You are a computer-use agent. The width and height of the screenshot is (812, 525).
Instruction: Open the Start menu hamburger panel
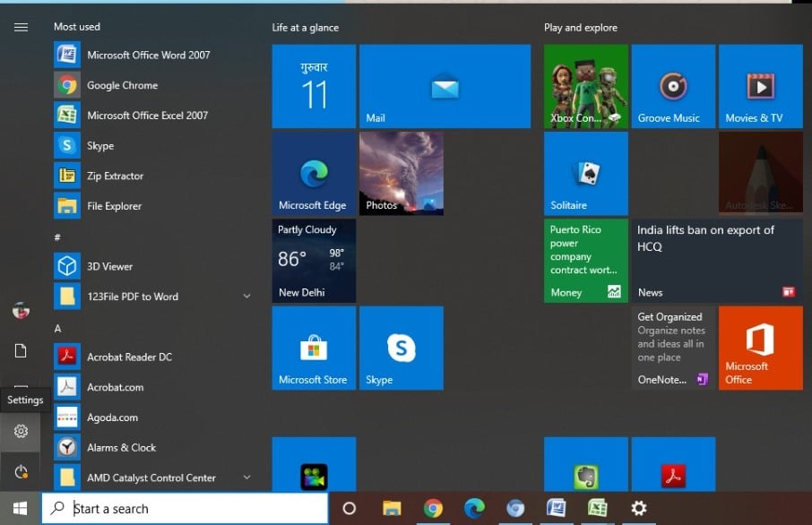click(x=20, y=27)
